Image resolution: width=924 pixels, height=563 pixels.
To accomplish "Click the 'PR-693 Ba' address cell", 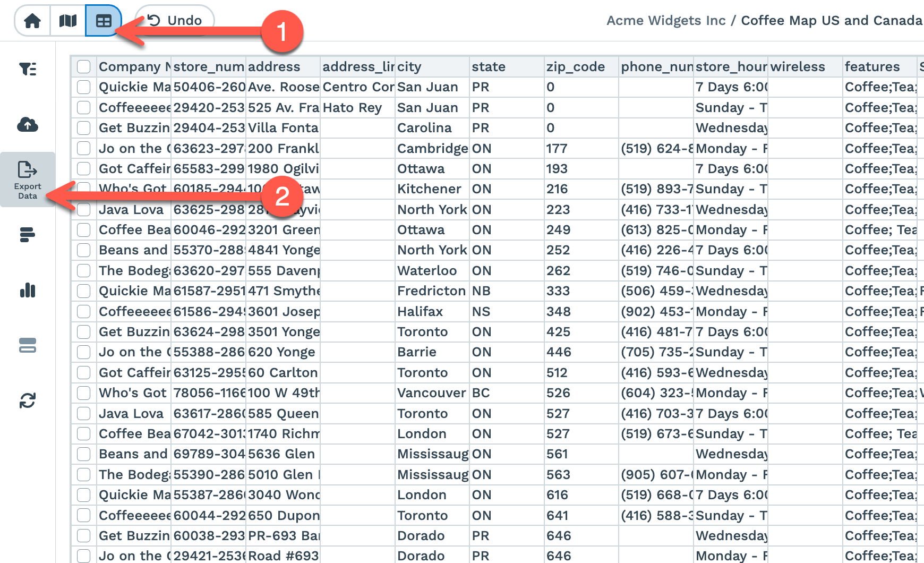I will pos(283,536).
